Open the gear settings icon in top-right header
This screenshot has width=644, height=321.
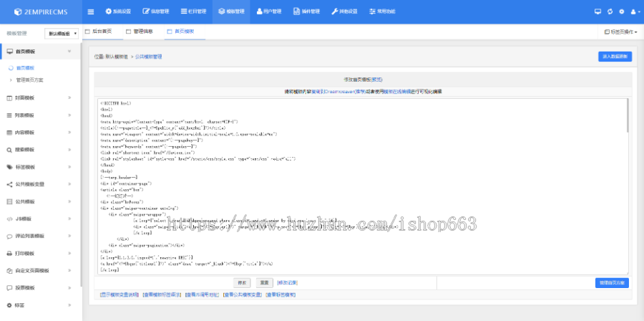[621, 11]
